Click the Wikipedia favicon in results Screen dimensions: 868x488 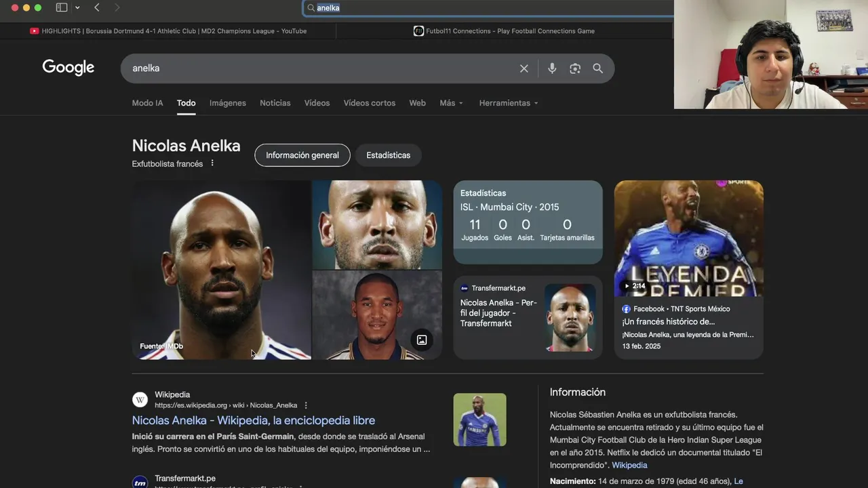pos(140,400)
